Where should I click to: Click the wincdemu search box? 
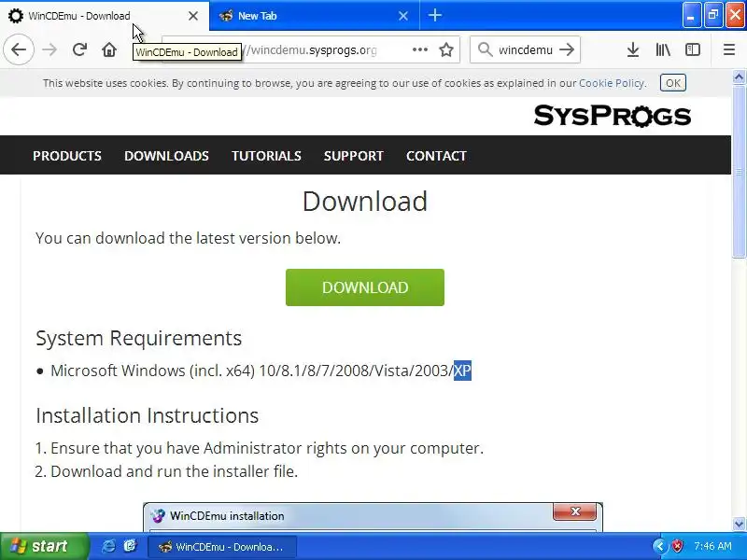coord(525,49)
